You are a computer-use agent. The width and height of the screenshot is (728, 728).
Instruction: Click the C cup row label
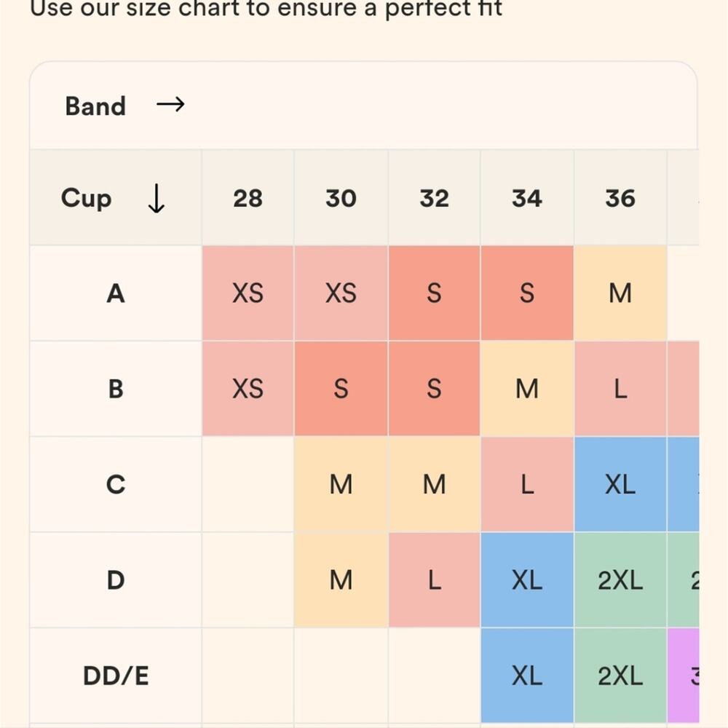click(116, 484)
